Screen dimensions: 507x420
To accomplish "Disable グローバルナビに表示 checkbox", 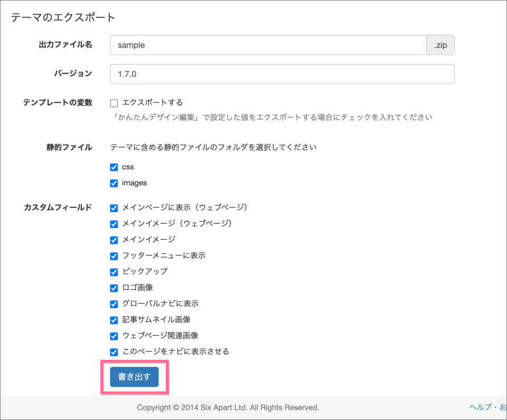I will click(114, 304).
